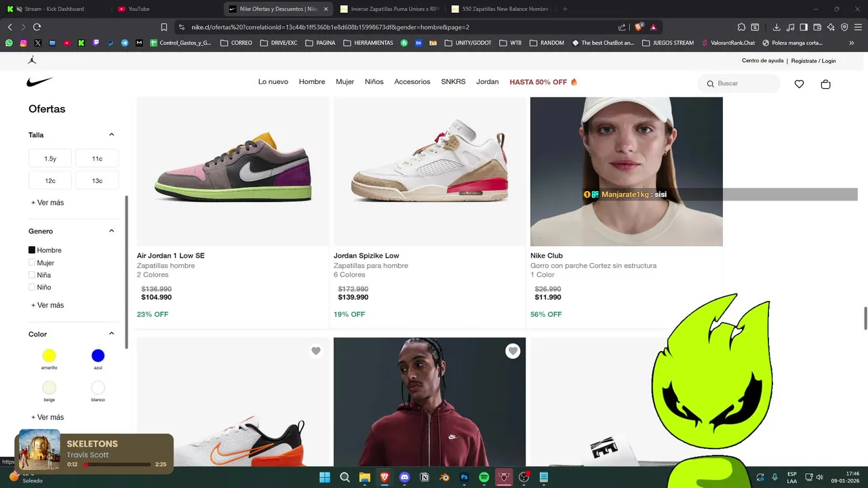The image size is (868, 488).
Task: Open browser extensions puzzle icon
Action: coord(741,27)
